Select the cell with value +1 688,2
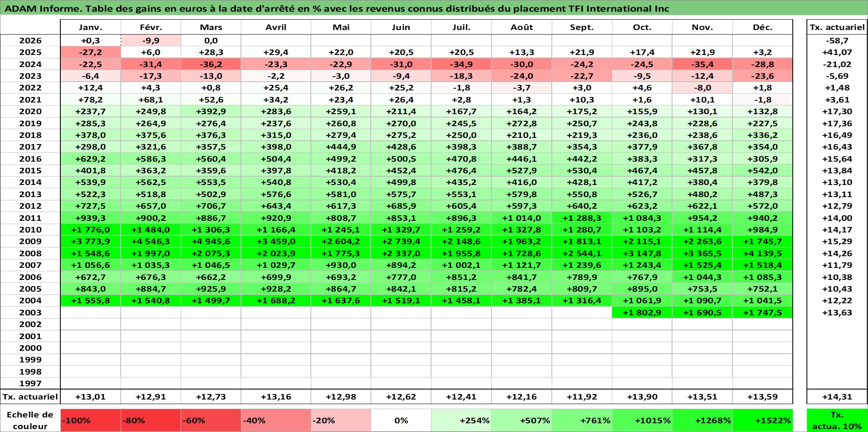The height and width of the screenshot is (432, 868). click(276, 300)
